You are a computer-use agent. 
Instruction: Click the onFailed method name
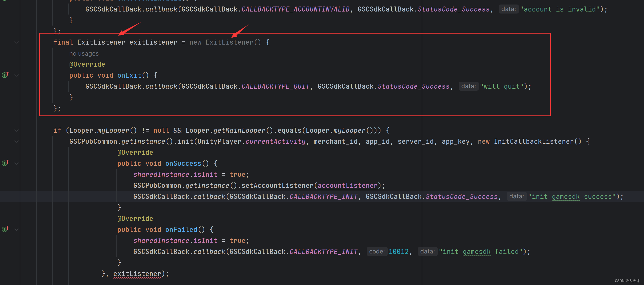click(181, 230)
